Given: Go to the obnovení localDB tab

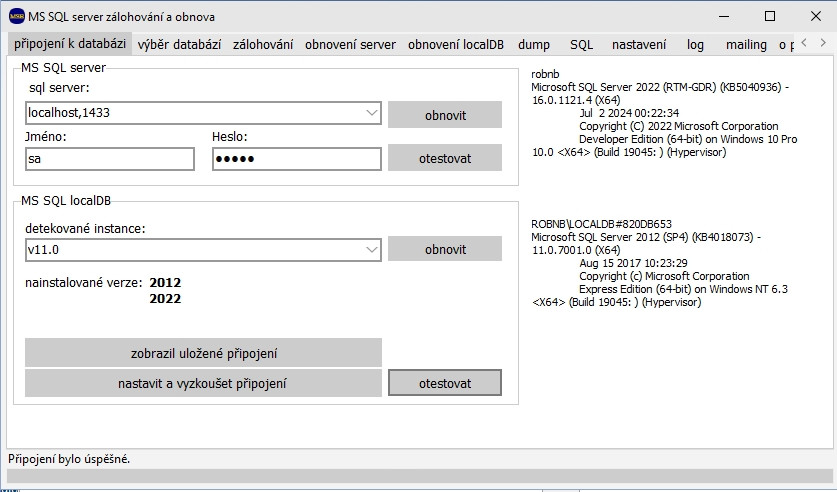Looking at the screenshot, I should tap(456, 45).
